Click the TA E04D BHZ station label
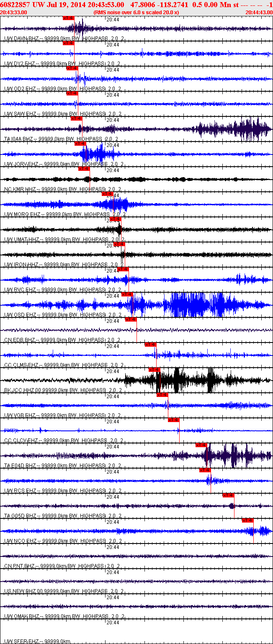Image resolution: width=273 pixels, height=644 pixels. [20, 465]
